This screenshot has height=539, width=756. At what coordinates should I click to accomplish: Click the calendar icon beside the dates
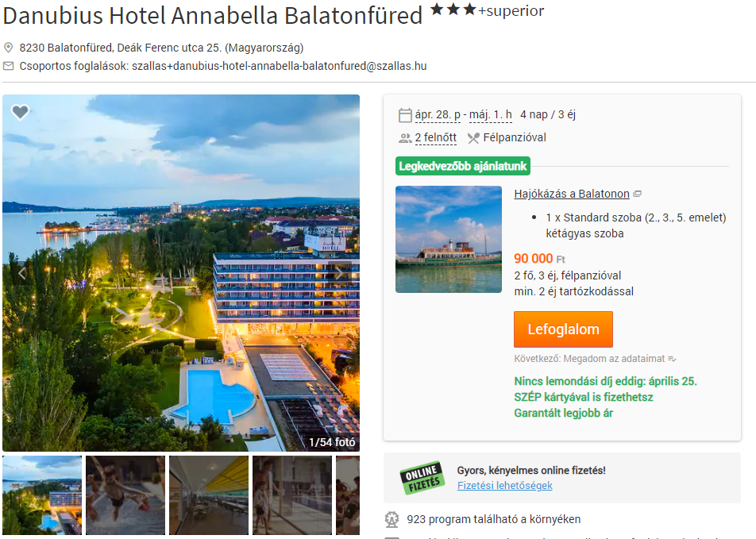[x=405, y=115]
